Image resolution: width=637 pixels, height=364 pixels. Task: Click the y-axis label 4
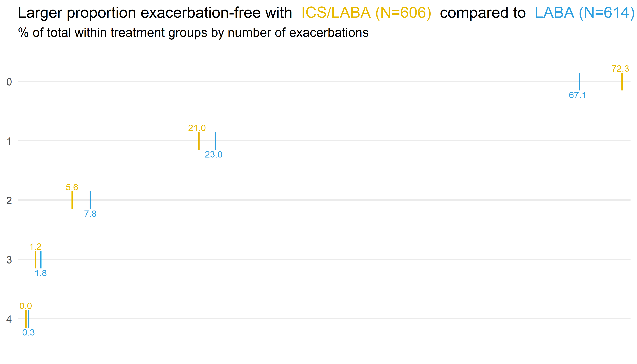point(9,319)
